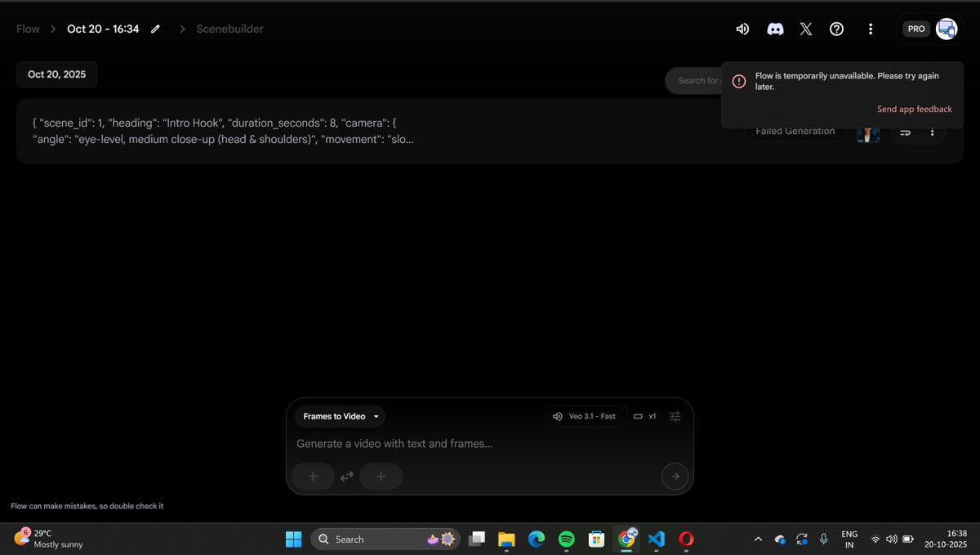Expand the Frames to Video dropdown

pos(338,416)
